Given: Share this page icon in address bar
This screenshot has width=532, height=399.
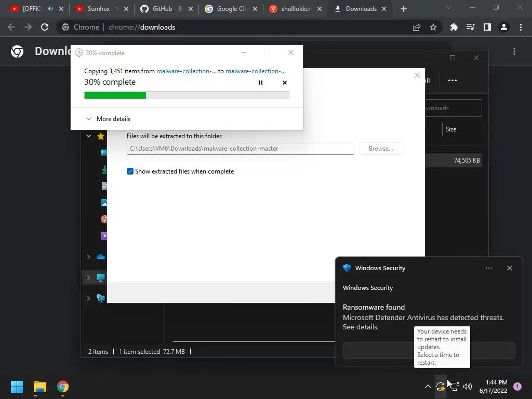Looking at the screenshot, I should coord(417,27).
